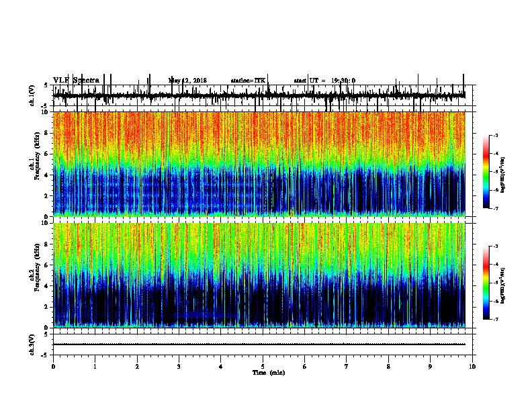Click the "station=ITK" label
Screen dimensions: 532x411
248,81
